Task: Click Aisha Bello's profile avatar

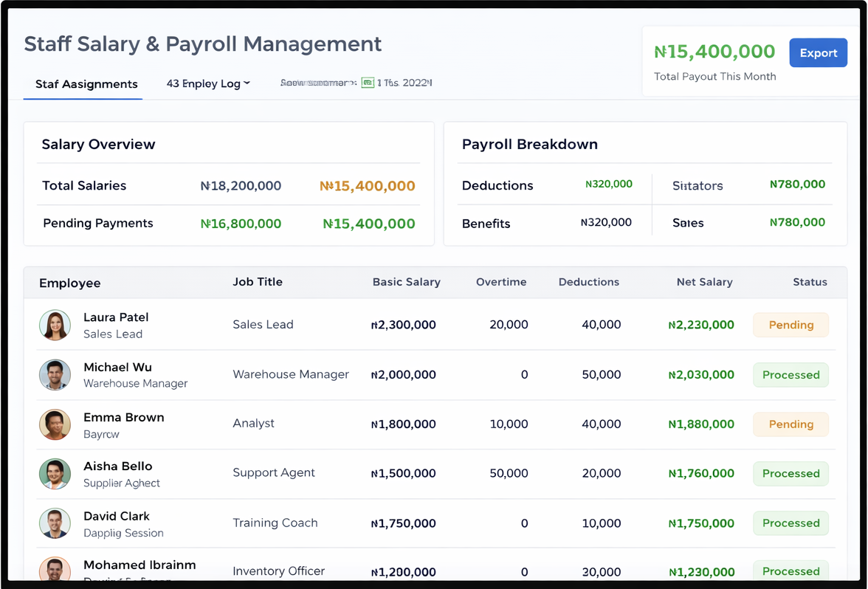Action: [55, 474]
